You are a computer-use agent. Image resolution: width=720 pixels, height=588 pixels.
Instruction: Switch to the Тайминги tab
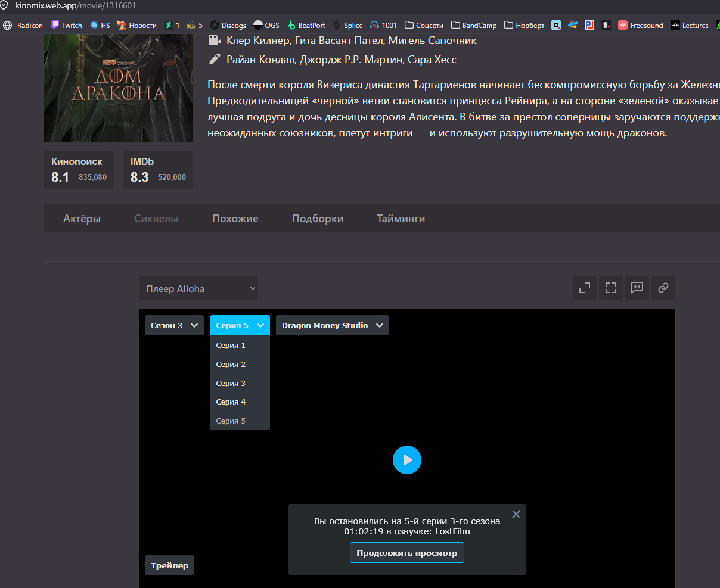(x=401, y=219)
